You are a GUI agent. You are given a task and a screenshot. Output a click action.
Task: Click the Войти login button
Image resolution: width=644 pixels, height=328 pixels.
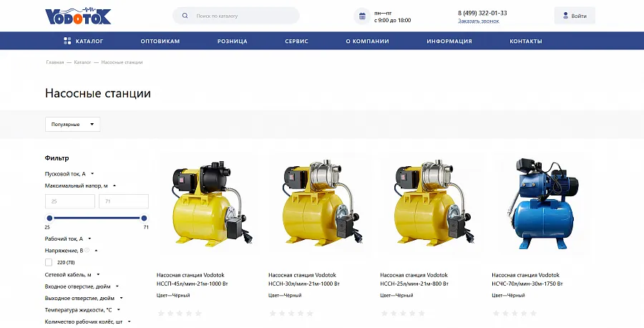point(575,16)
